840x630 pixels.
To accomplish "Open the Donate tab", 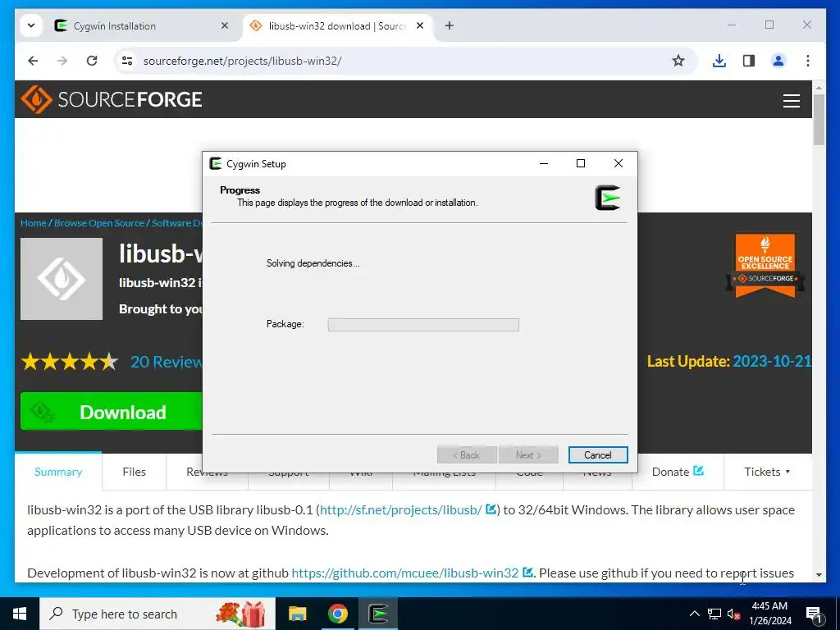I will (x=678, y=472).
